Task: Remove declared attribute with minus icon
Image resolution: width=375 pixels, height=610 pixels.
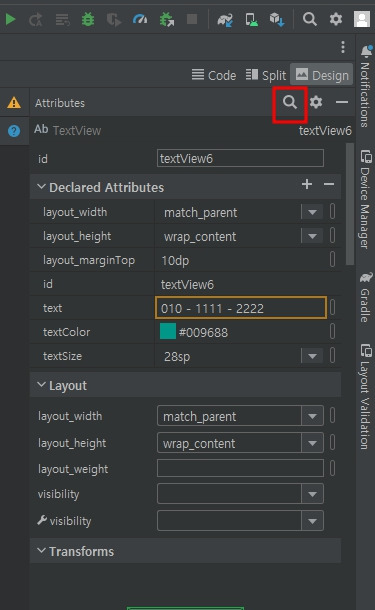Action: pos(329,184)
